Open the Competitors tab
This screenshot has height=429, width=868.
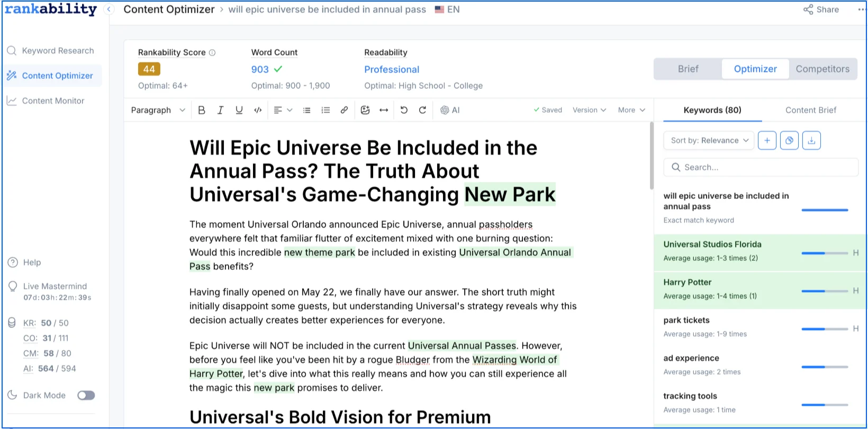coord(822,69)
